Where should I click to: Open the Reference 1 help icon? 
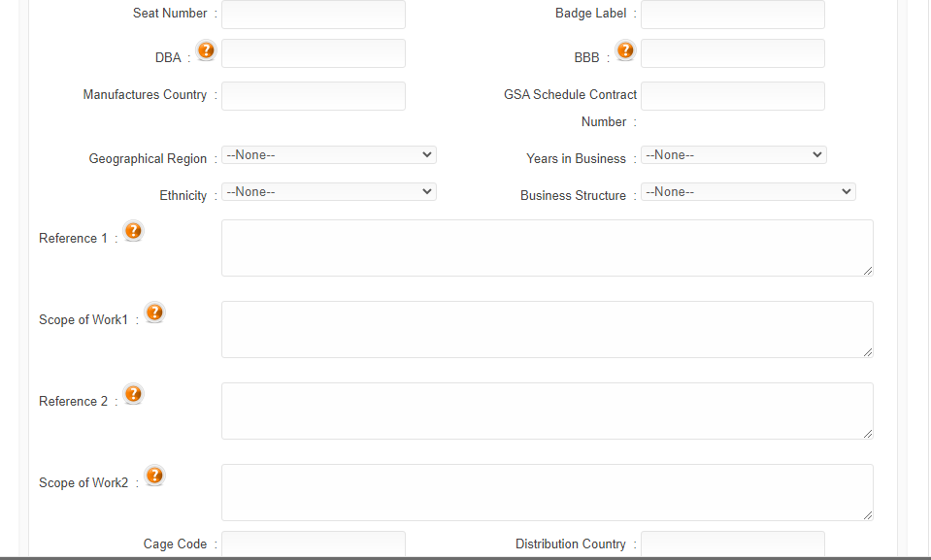pos(134,231)
